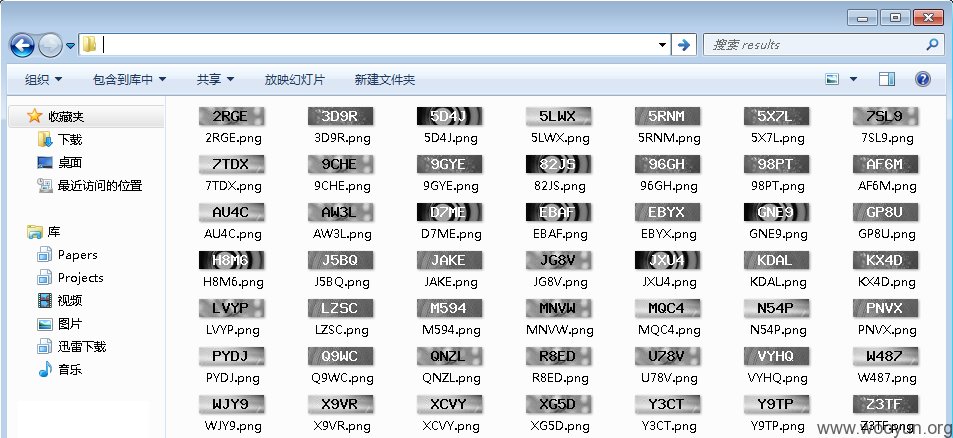Click the Help question mark icon

click(x=923, y=79)
